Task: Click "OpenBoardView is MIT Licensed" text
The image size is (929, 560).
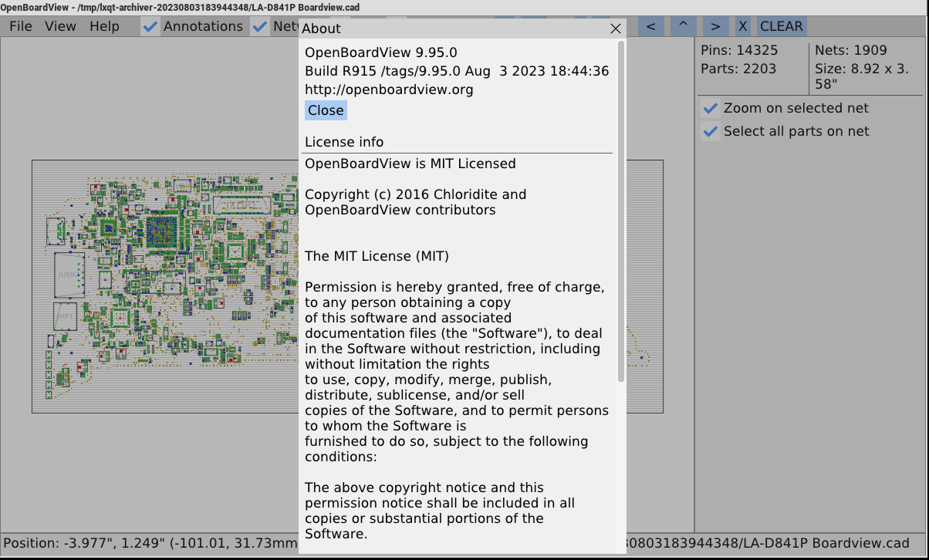Action: coord(410,164)
